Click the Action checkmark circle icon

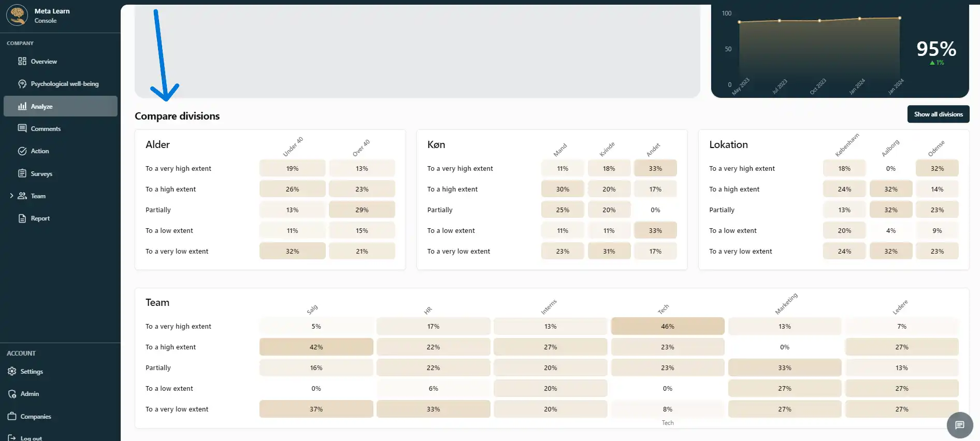point(22,151)
